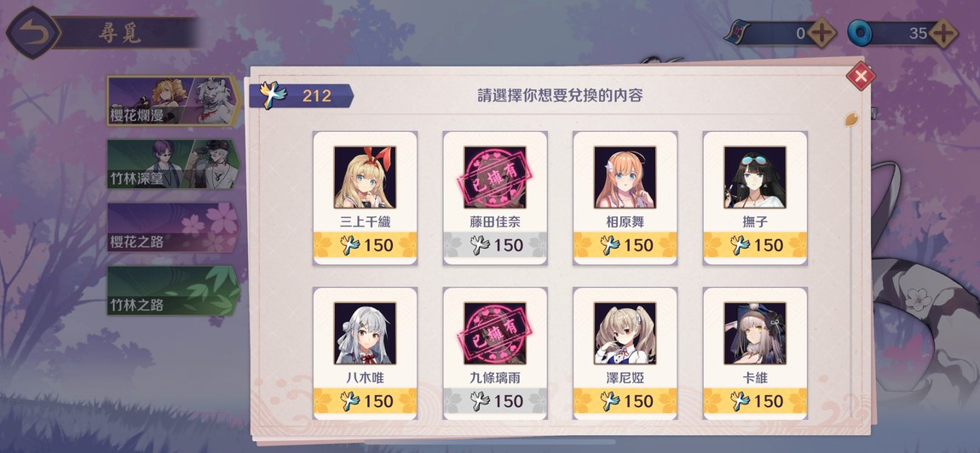Viewport: 980px width, 453px height.
Task: Tap the scroll ticket currency icon
Action: 739,32
